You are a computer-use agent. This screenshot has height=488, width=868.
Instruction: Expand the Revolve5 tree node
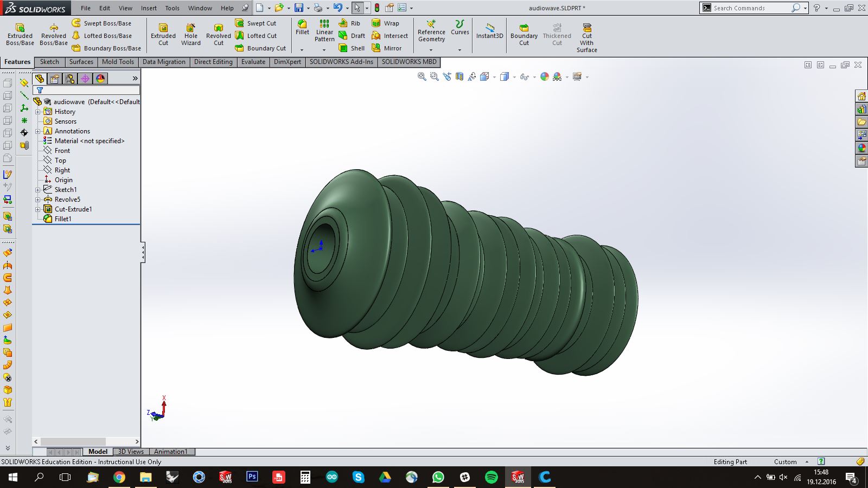tap(38, 200)
